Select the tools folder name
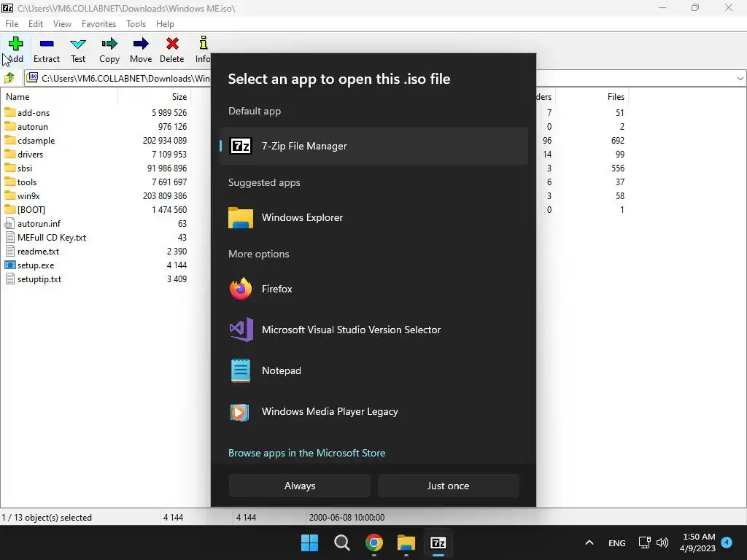The height and width of the screenshot is (560, 747). [27, 182]
